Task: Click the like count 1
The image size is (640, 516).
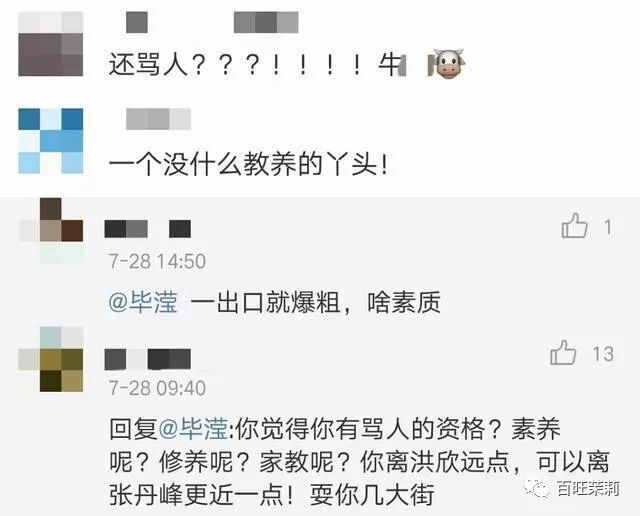Action: tap(608, 227)
